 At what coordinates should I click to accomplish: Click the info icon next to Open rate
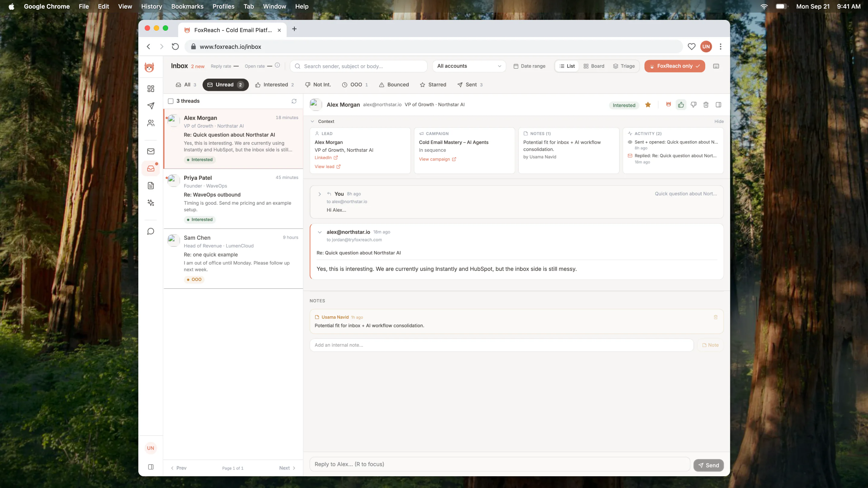(x=277, y=65)
